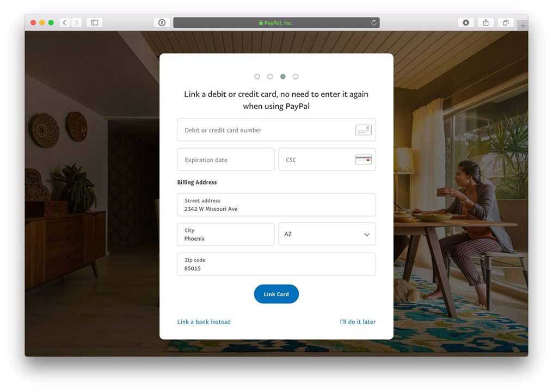Show all tabs overview icon
553x392 pixels.
pyautogui.click(x=506, y=22)
